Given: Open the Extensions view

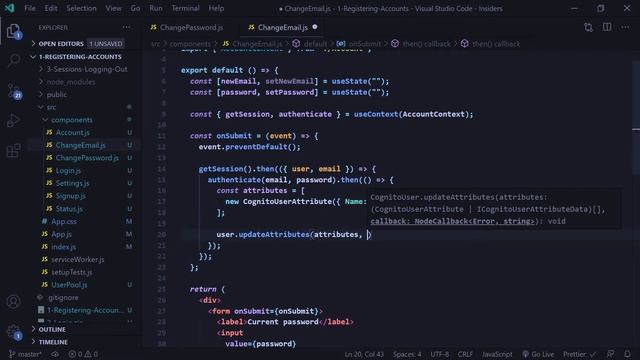Looking at the screenshot, I should pyautogui.click(x=13, y=151).
